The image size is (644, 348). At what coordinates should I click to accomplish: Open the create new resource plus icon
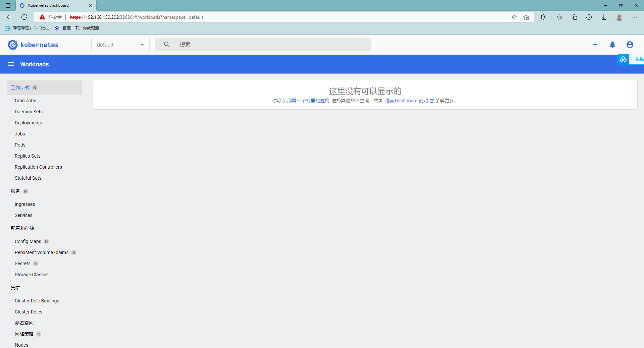click(595, 45)
